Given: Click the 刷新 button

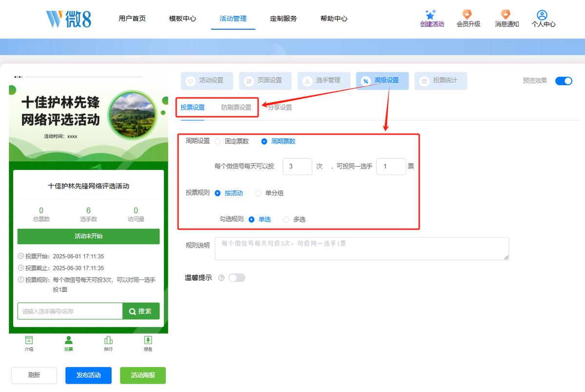Looking at the screenshot, I should [x=34, y=375].
